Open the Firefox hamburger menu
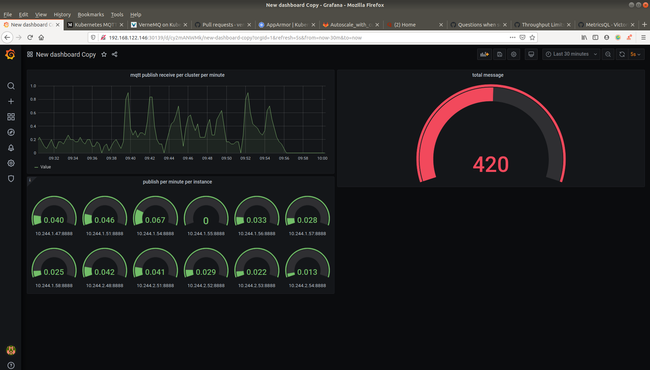 [x=643, y=37]
